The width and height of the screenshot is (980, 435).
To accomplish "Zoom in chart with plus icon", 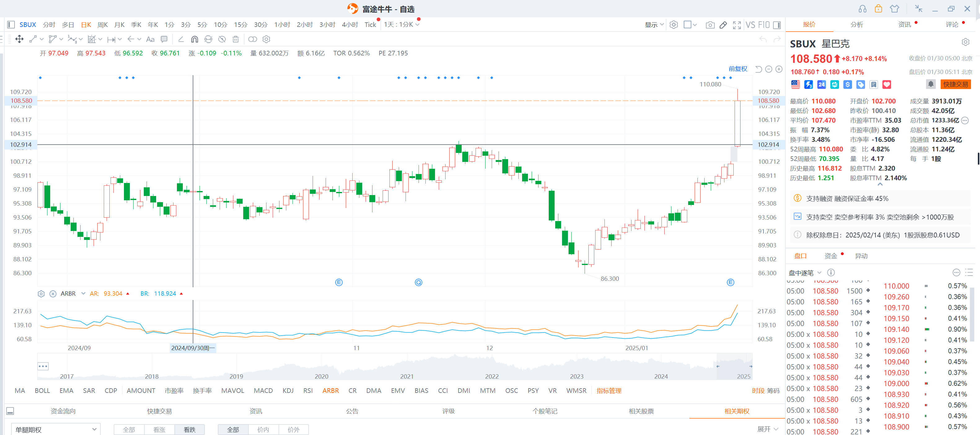I will tap(779, 69).
